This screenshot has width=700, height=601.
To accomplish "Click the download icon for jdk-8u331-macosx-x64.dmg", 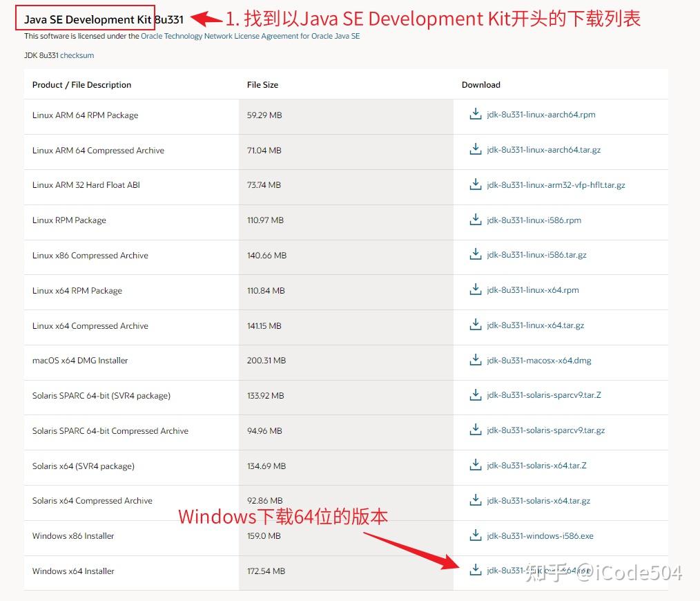I will click(475, 360).
